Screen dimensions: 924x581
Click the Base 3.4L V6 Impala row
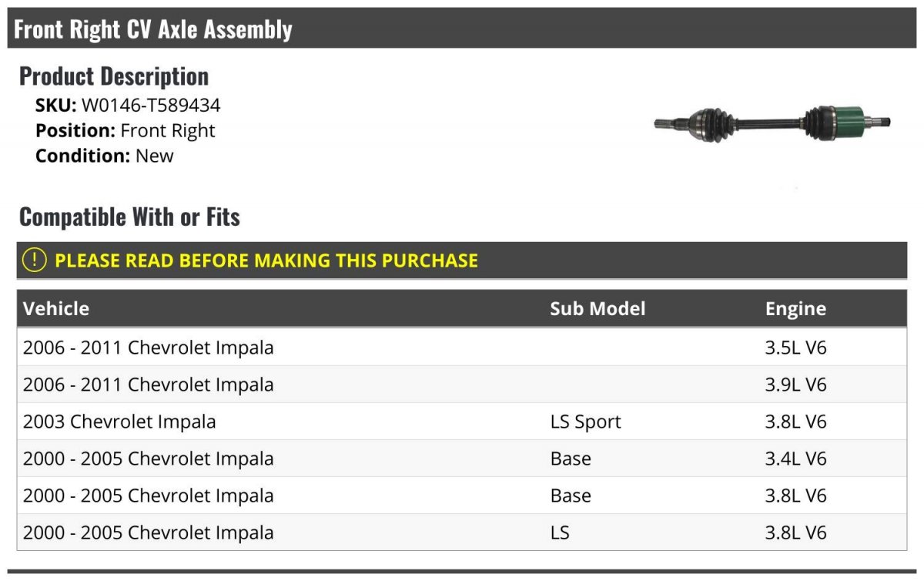coord(462,458)
